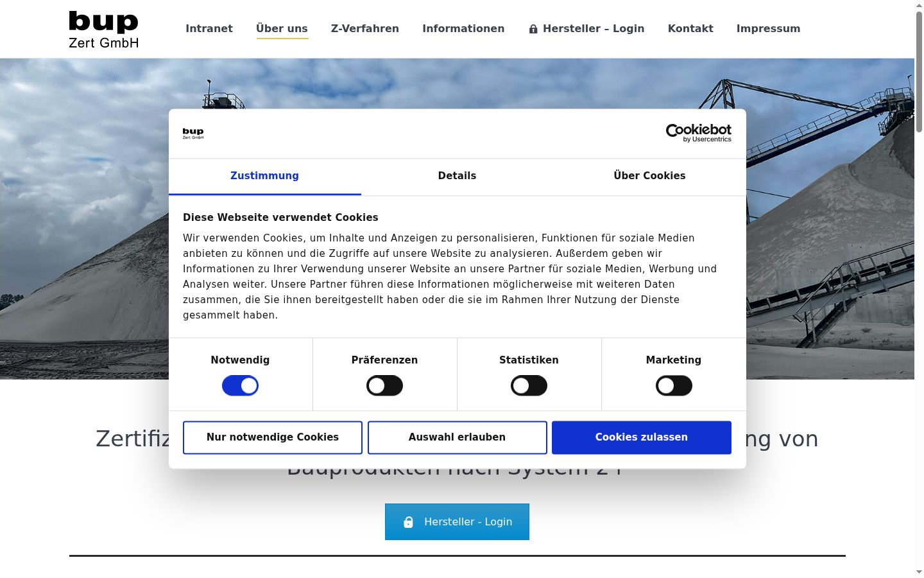
Task: Enable the Marketing cookies switch
Action: (x=674, y=385)
